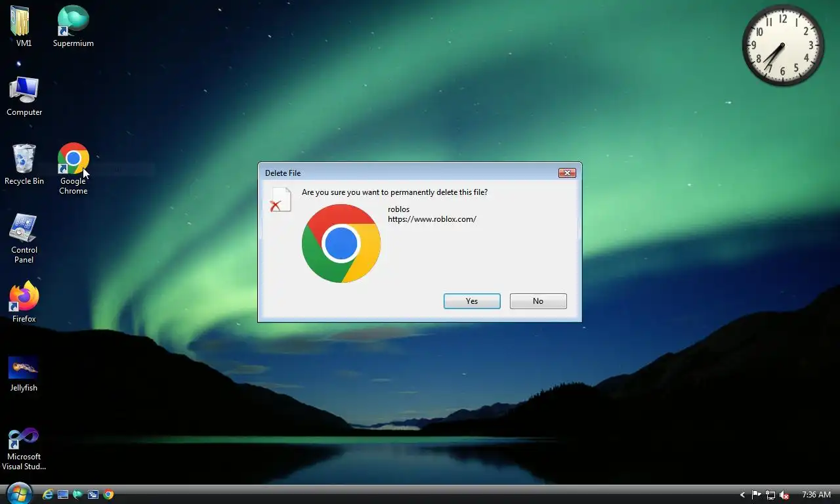
Task: Select the Recycle Bin desktop icon
Action: (24, 165)
